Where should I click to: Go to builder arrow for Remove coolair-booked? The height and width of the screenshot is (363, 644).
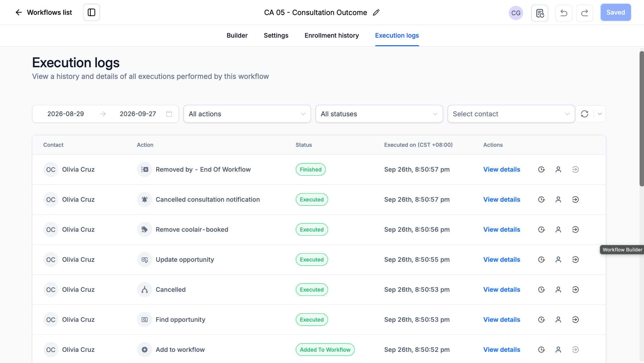[x=575, y=229]
